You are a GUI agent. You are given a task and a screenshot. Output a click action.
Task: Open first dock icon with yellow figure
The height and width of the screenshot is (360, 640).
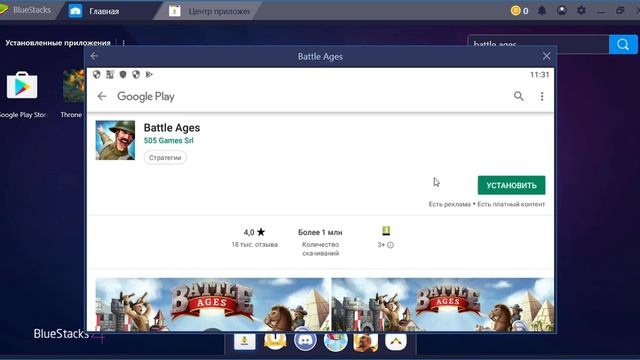click(244, 341)
